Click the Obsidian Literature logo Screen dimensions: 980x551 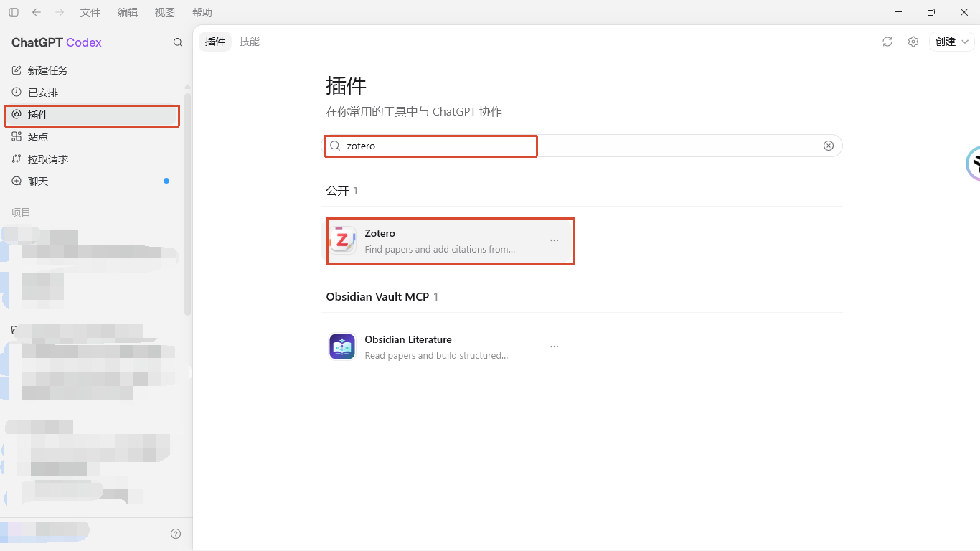342,347
